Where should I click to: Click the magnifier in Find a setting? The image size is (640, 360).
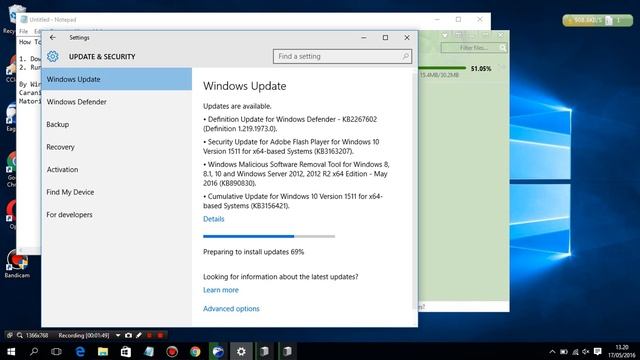click(x=405, y=56)
